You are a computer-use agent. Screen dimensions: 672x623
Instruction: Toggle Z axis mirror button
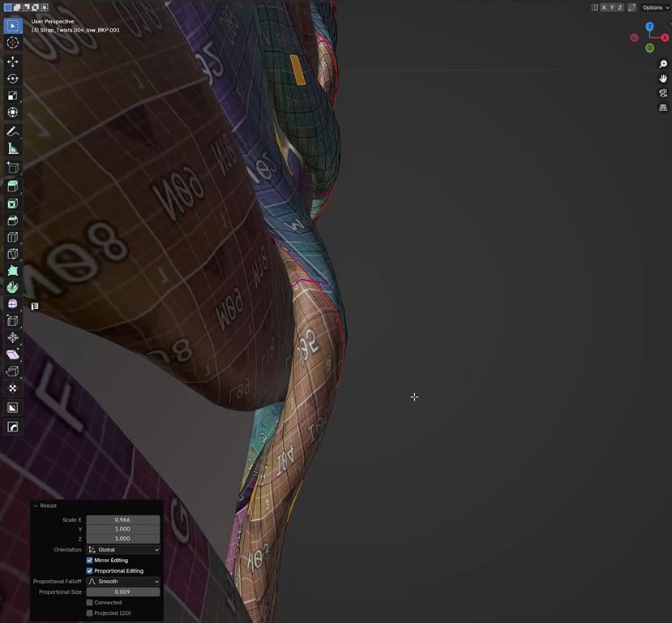[x=619, y=7]
